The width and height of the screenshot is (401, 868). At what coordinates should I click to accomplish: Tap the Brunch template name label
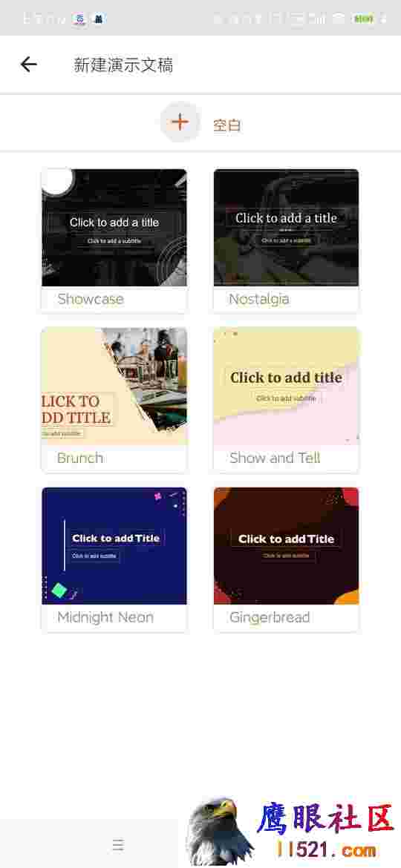click(80, 458)
